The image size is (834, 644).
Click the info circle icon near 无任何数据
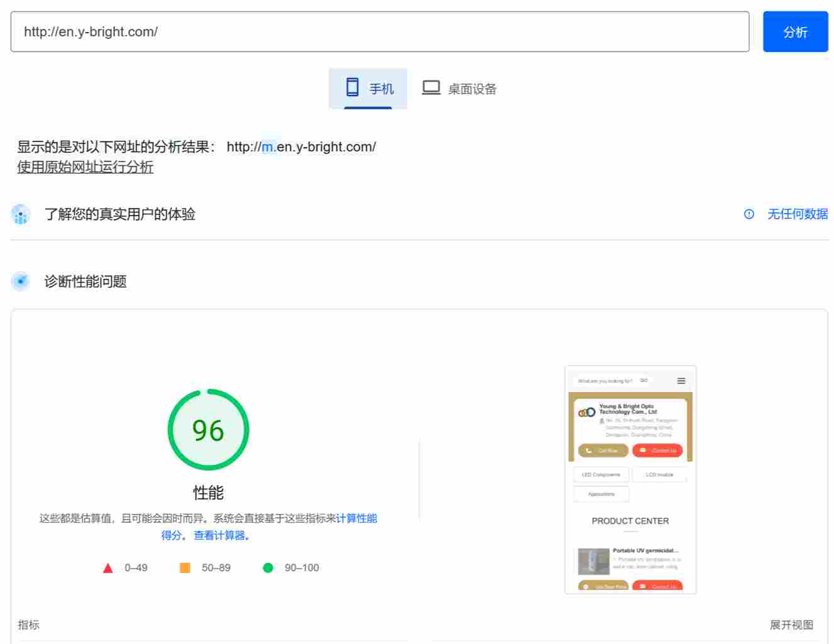[x=749, y=214]
